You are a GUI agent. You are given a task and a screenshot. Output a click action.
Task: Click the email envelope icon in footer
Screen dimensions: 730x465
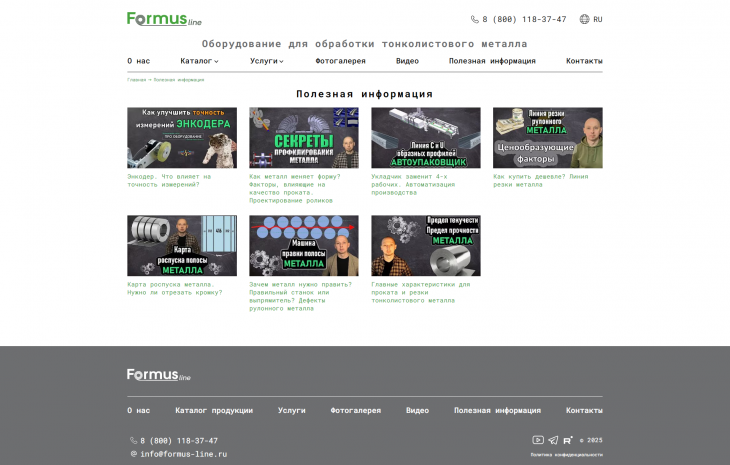(133, 454)
